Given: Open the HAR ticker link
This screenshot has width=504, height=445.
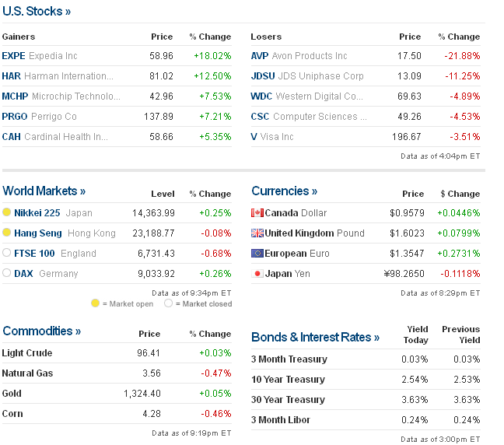Looking at the screenshot, I should (11, 76).
